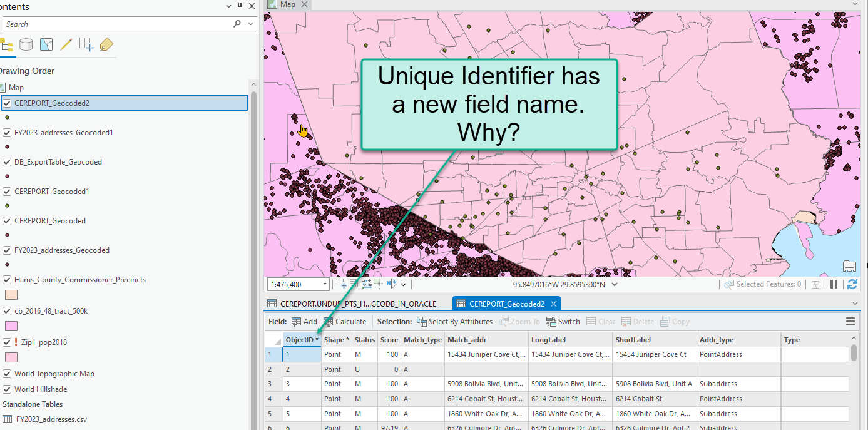Pause map drawing
The image size is (868, 430).
pos(834,284)
